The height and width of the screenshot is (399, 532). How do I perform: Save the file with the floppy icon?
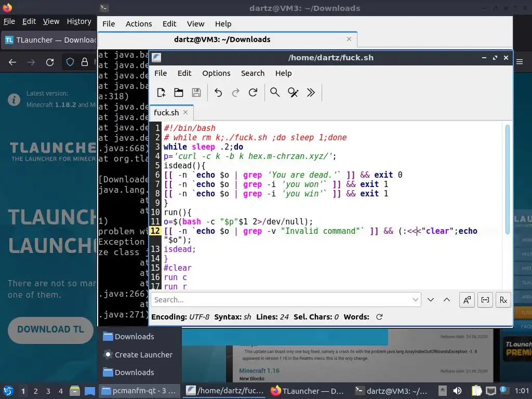pos(196,92)
